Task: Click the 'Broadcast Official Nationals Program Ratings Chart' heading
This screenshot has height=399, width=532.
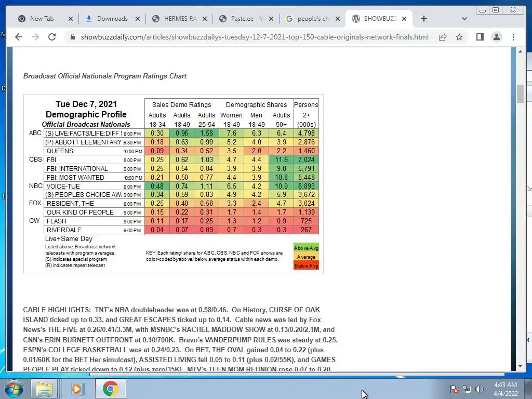Action: pos(105,76)
